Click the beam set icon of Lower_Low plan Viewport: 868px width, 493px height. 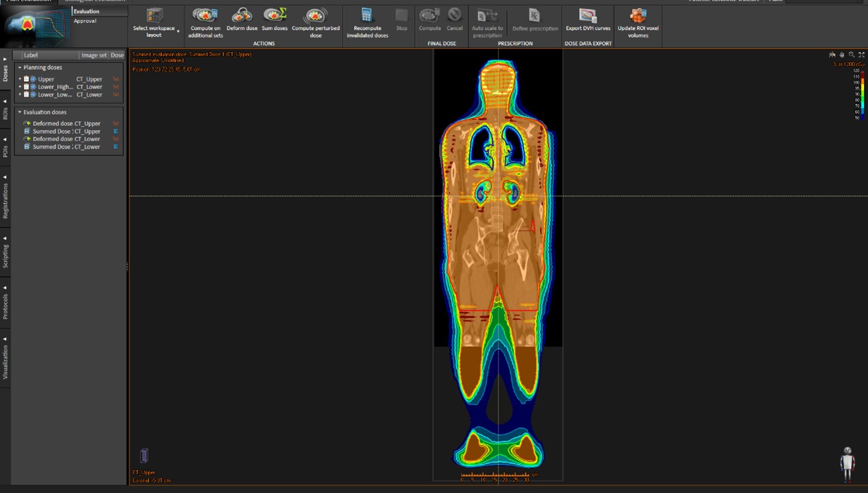[33, 94]
